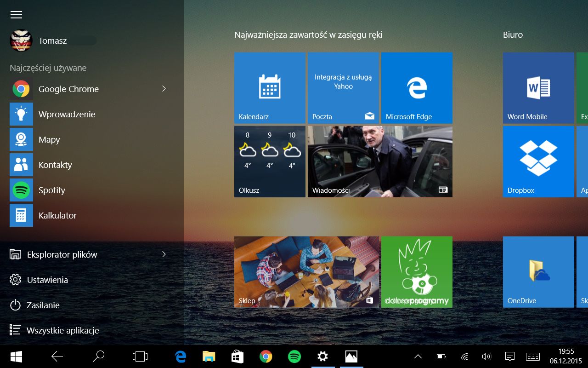Viewport: 588px width, 368px height.
Task: Open Wi-Fi network flyout
Action: pos(464,356)
